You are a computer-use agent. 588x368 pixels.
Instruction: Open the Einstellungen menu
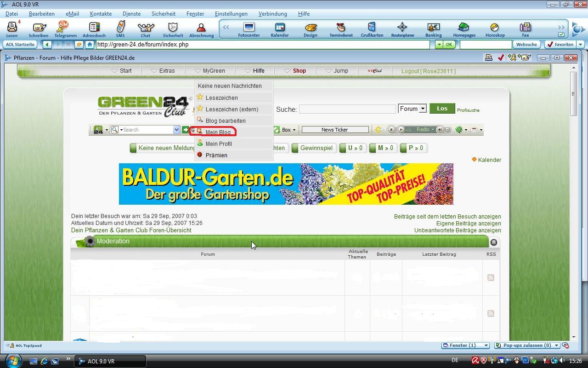pyautogui.click(x=231, y=14)
